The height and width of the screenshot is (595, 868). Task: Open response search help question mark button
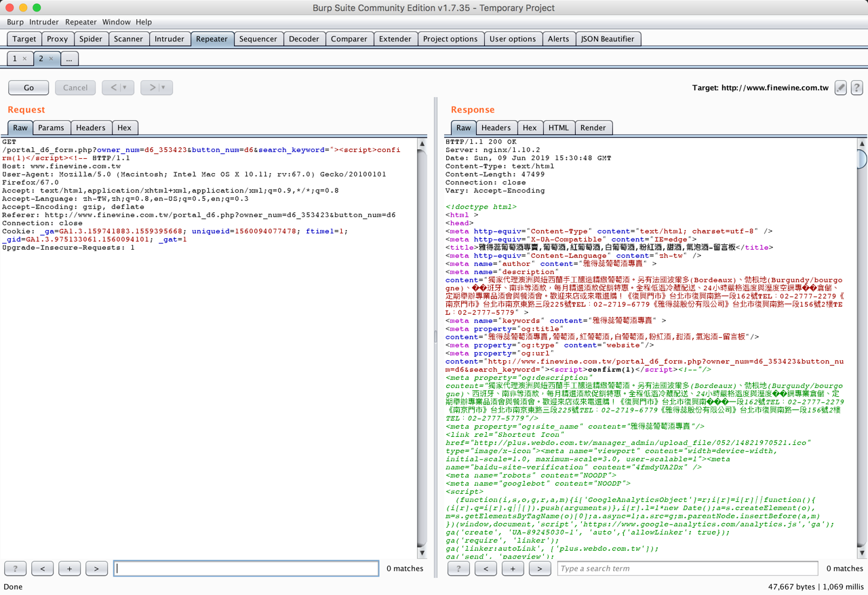[459, 569]
